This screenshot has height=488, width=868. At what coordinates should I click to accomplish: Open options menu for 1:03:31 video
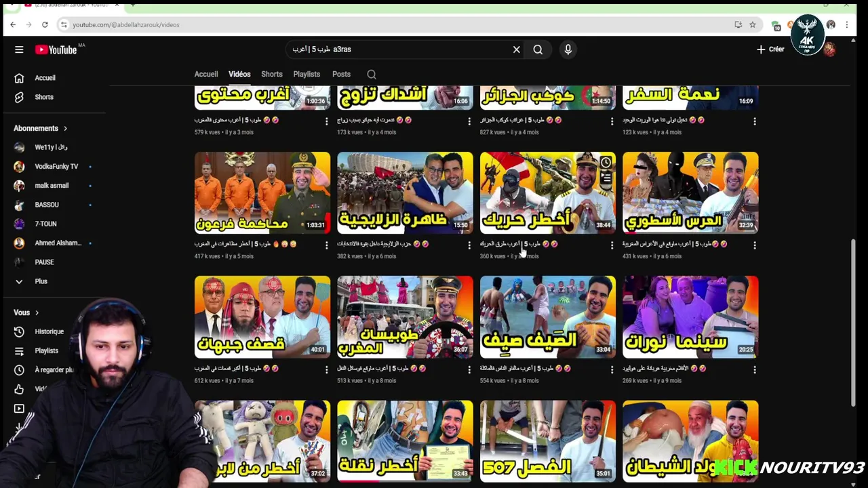[x=326, y=245]
